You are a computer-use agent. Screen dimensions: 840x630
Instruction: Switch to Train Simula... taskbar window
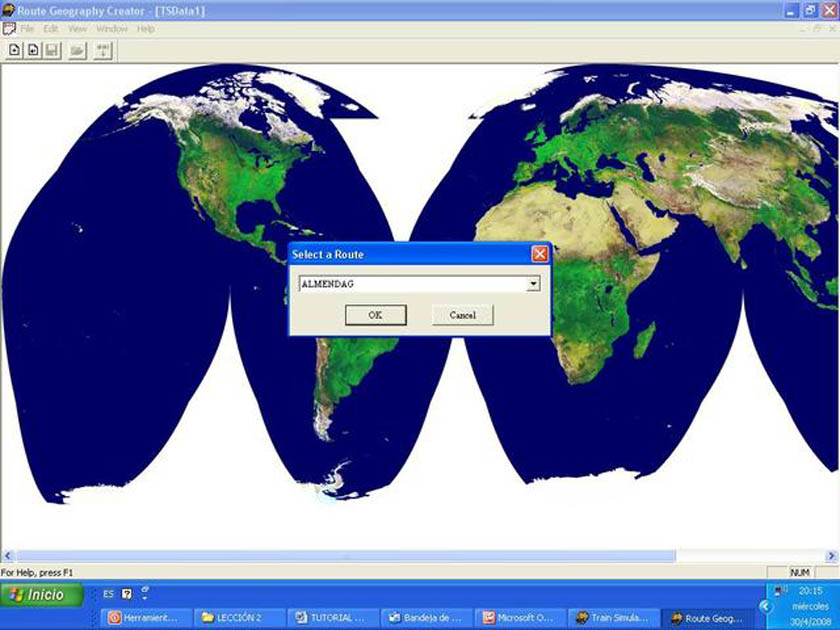coord(613,618)
